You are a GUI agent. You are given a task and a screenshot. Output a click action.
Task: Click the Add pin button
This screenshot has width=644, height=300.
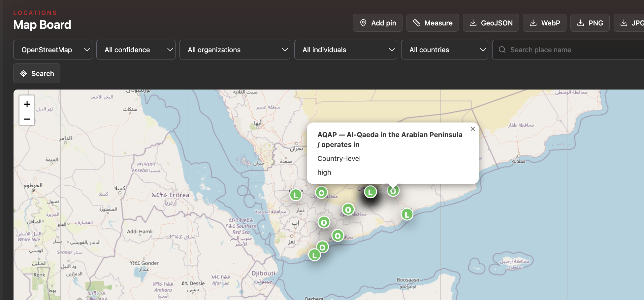377,23
